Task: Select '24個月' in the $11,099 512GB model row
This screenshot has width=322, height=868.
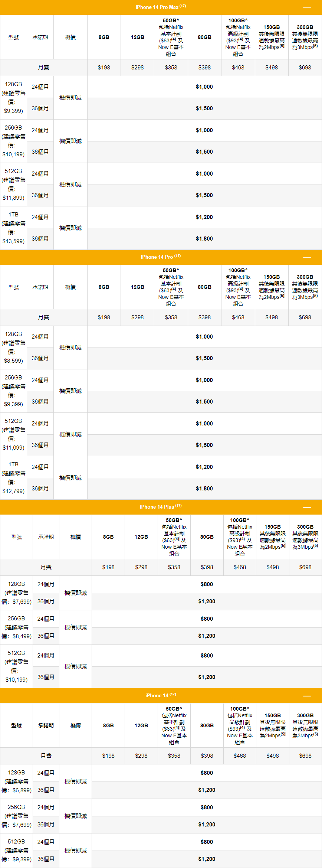Action: click(40, 424)
